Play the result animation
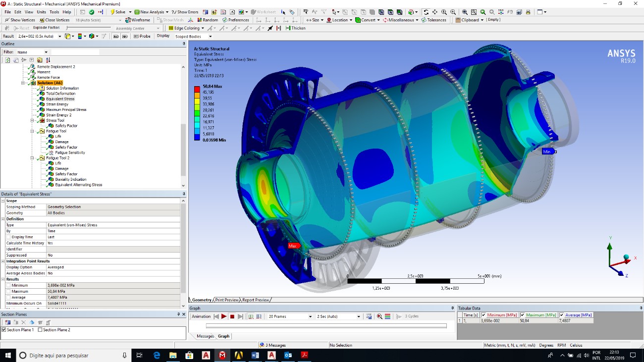Screen dimensions: 644x362 (224, 316)
